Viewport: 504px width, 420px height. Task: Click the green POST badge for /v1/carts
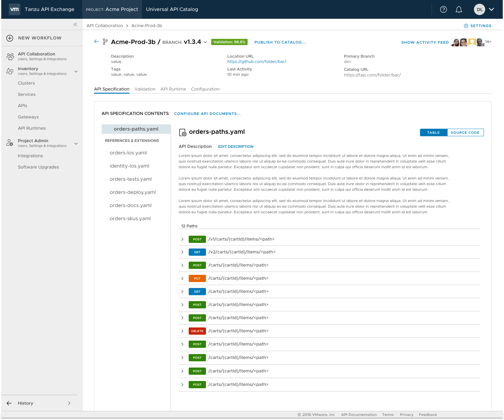(x=197, y=239)
